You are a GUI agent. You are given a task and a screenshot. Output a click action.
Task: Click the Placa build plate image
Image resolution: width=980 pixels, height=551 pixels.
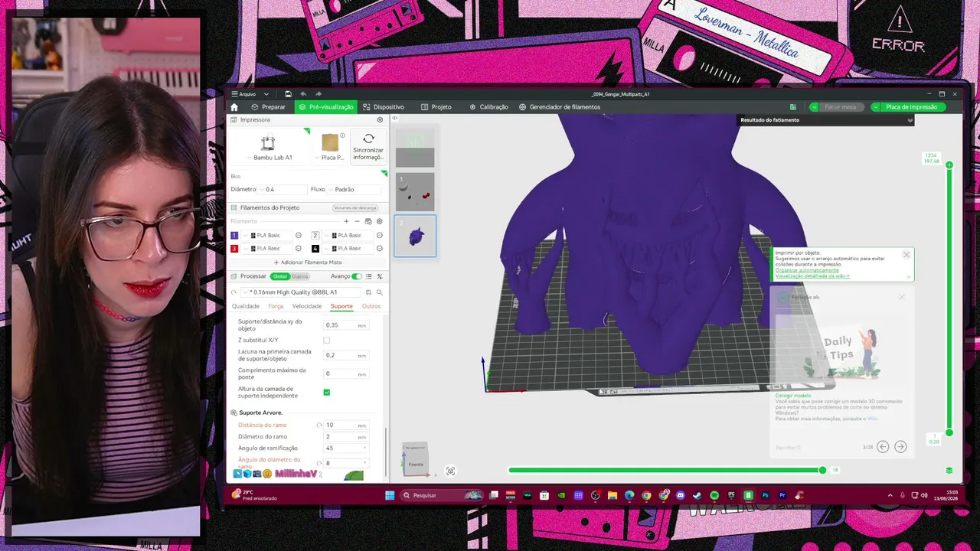click(330, 143)
